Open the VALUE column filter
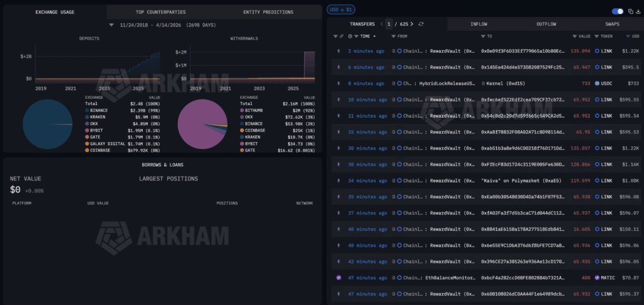 tap(575, 36)
